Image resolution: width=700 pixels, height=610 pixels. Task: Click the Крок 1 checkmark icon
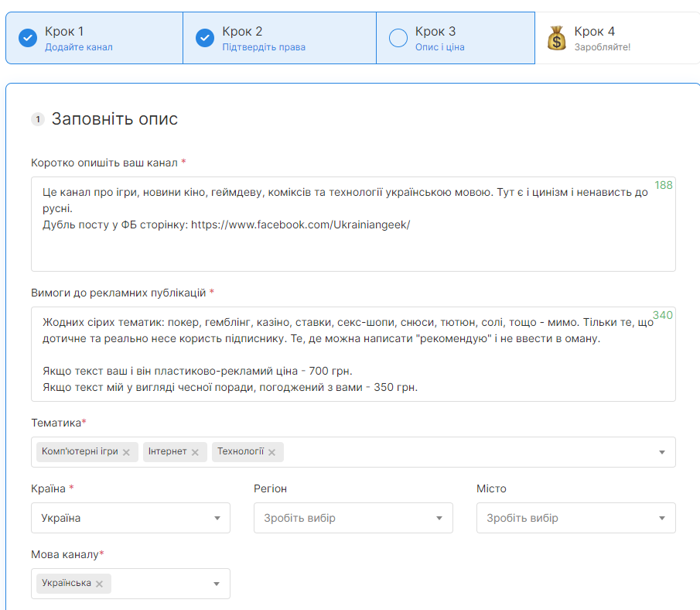[28, 38]
